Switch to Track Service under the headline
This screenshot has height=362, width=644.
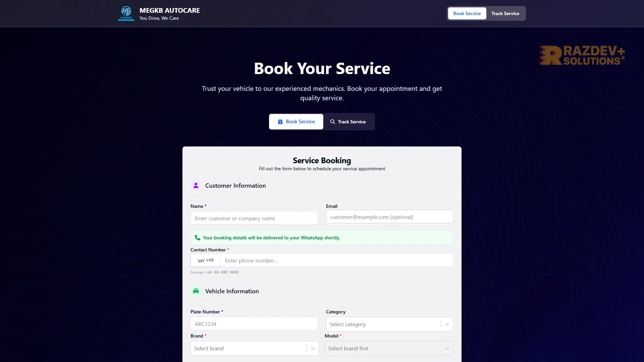(x=348, y=122)
